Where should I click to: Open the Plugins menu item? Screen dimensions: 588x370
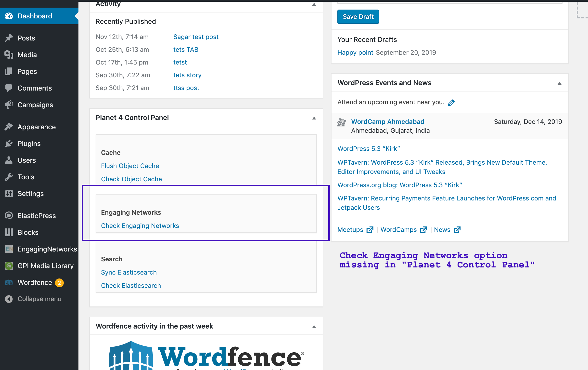[x=39, y=144]
